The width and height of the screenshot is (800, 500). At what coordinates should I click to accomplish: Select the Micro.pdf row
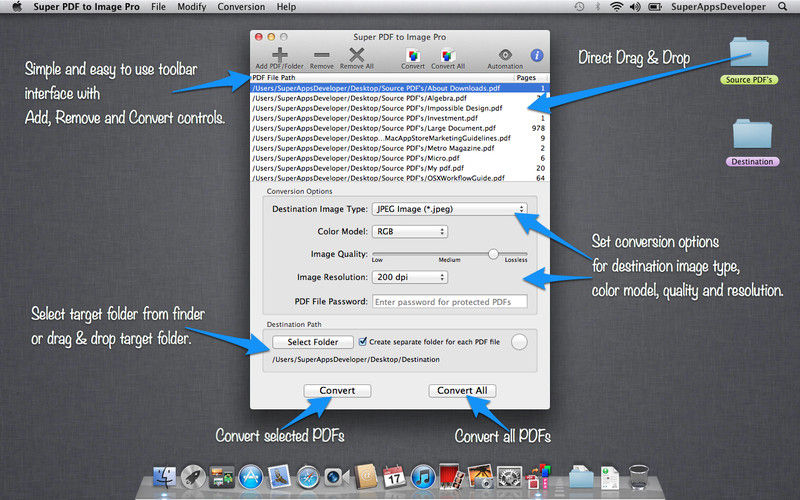[x=399, y=158]
